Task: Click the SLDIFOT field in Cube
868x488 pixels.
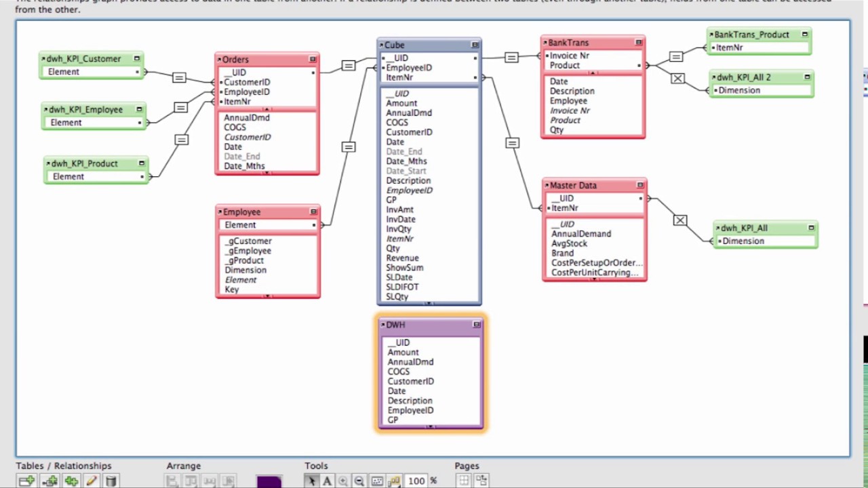Action: 402,287
